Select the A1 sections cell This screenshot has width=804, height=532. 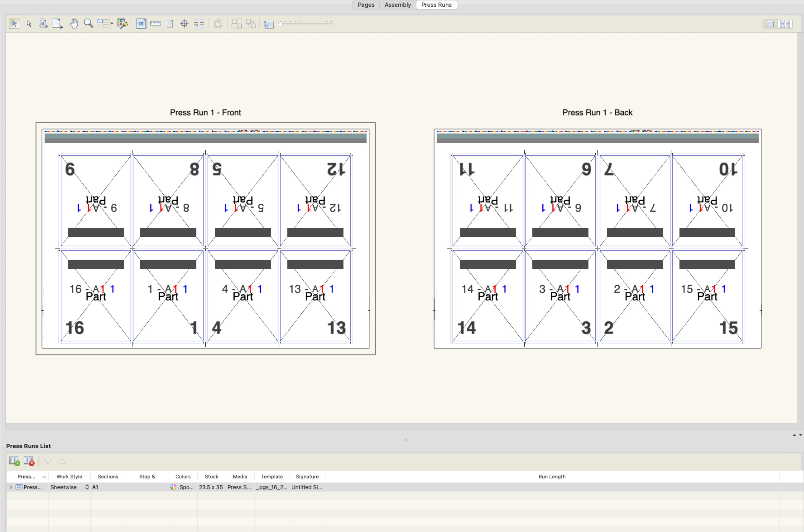click(108, 487)
